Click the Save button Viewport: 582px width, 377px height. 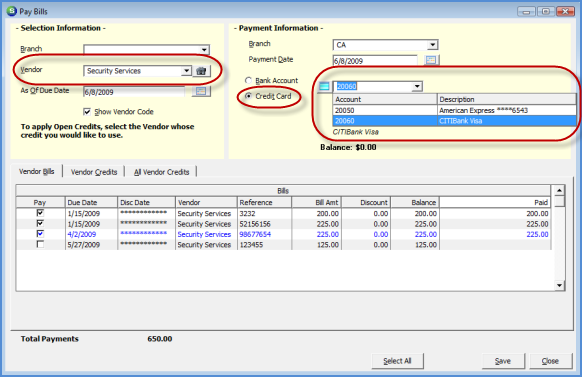pos(503,361)
